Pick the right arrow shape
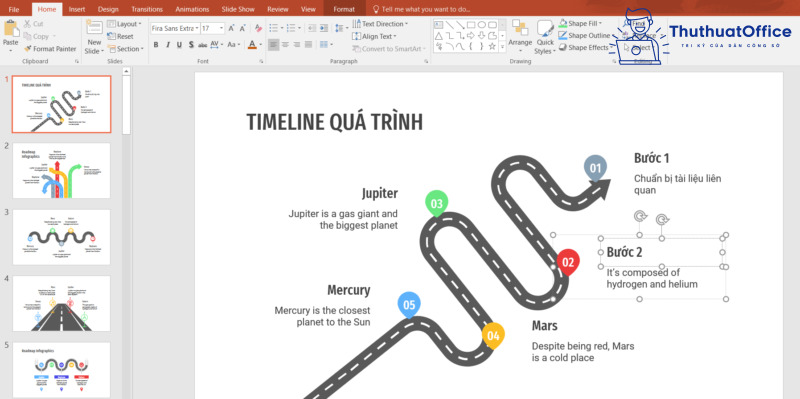This screenshot has height=399, width=800. tap(471, 36)
